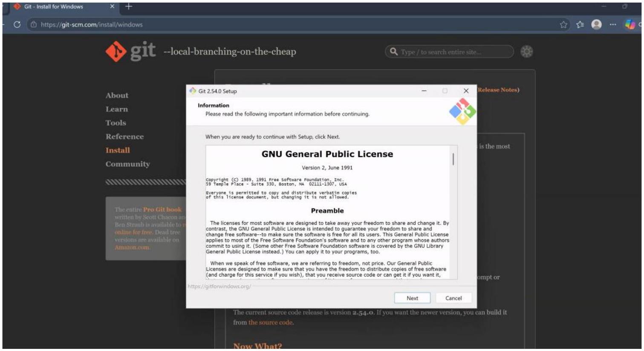644x351 pixels.
Task: Open the source code link
Action: (271, 322)
